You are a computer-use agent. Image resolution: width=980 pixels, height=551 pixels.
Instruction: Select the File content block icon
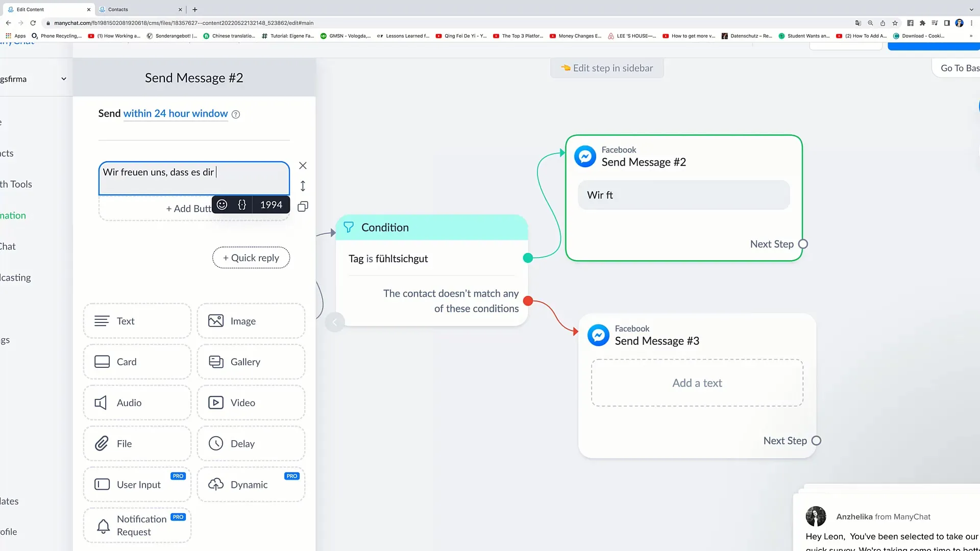point(102,443)
